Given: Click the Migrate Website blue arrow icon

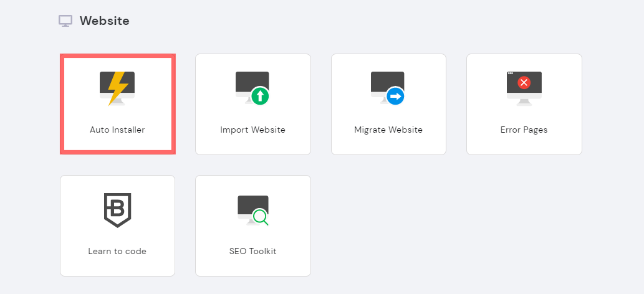Looking at the screenshot, I should tap(395, 97).
